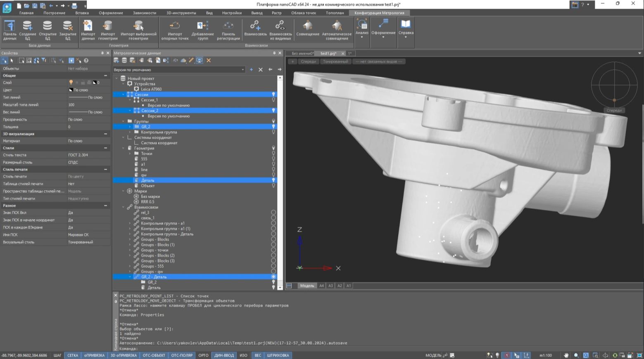Click the Спереди view label button
Screen dimensions: 644x359
[x=308, y=61]
